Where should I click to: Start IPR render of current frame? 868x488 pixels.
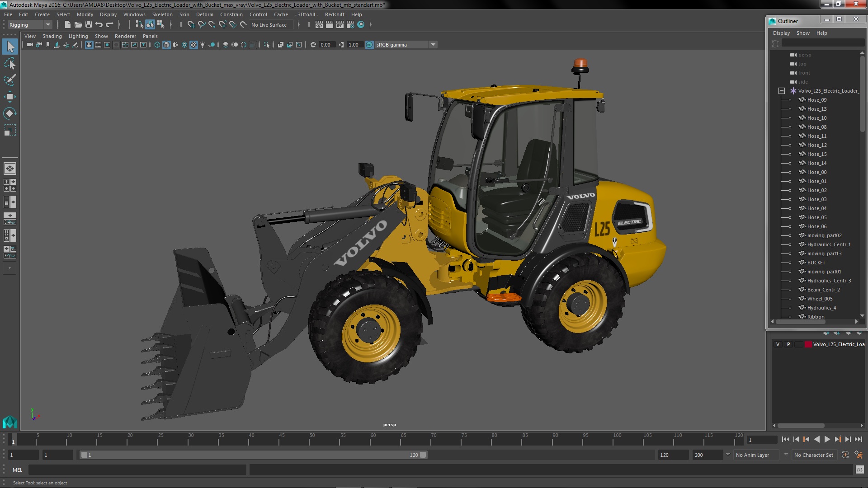[x=340, y=25]
